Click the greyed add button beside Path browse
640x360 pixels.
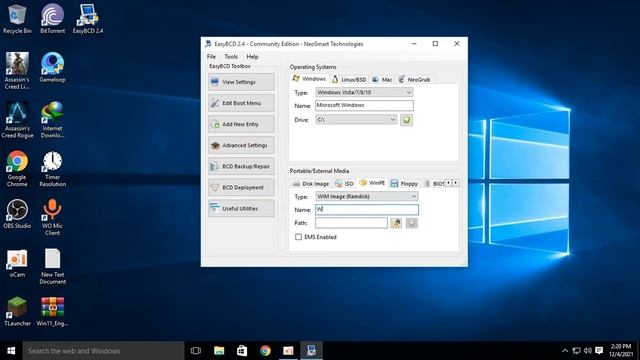(411, 223)
